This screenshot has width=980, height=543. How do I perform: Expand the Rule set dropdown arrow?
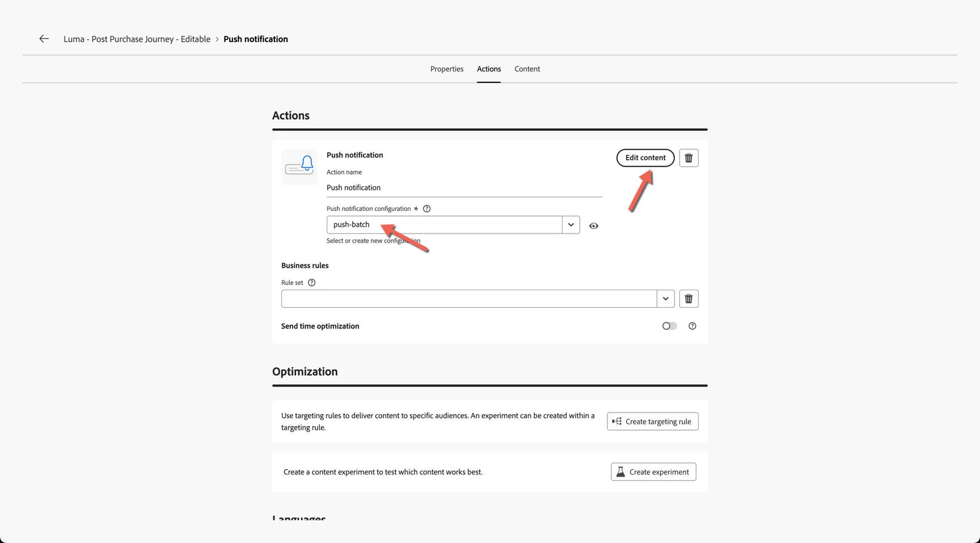tap(666, 299)
